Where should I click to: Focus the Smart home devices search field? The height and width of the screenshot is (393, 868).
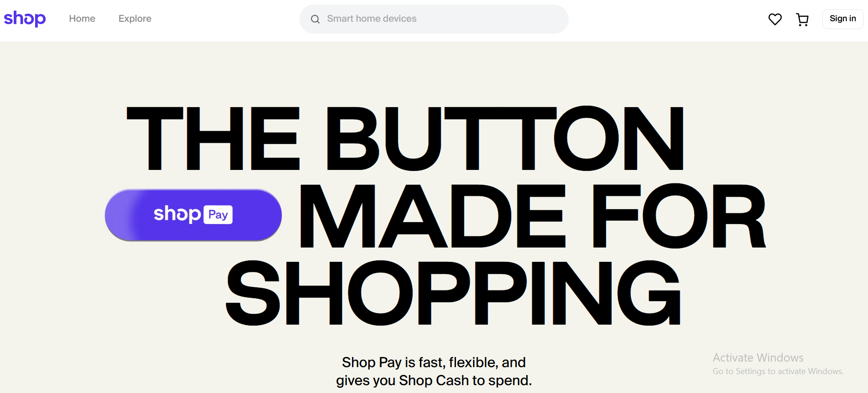(434, 19)
